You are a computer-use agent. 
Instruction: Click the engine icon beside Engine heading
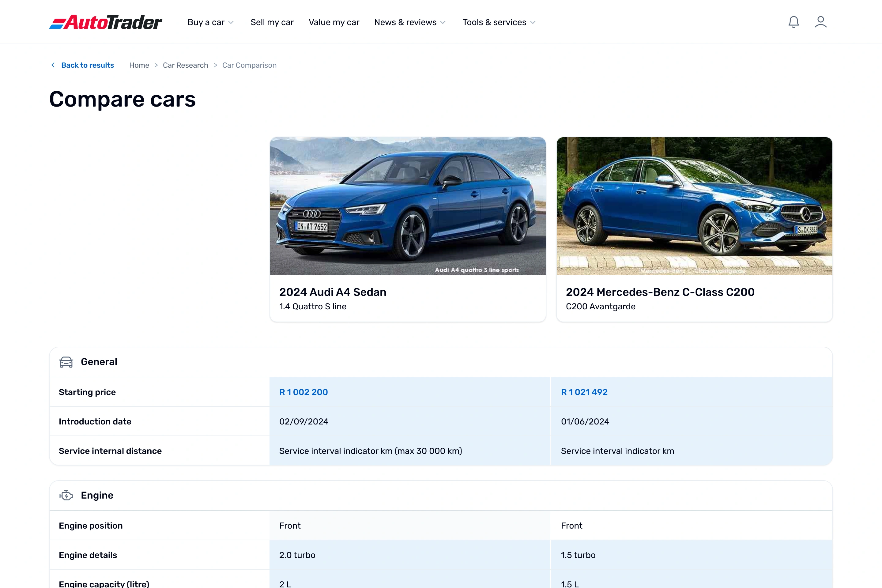tap(66, 496)
